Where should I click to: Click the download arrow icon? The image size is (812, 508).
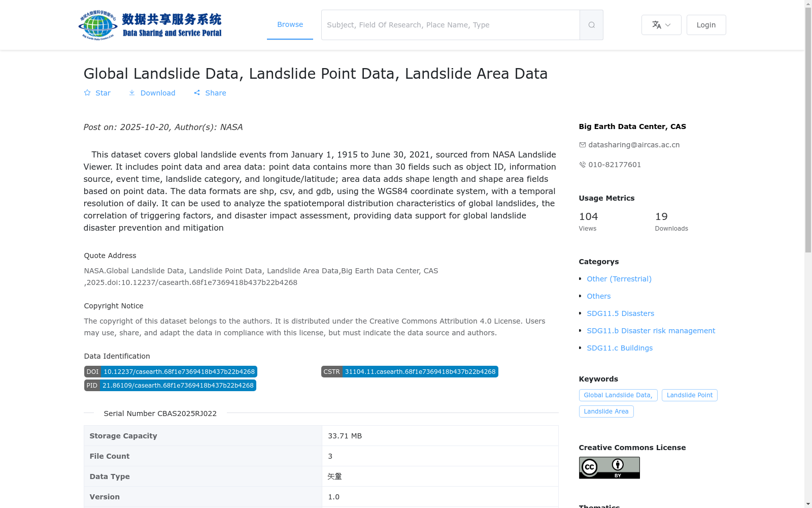click(x=132, y=93)
